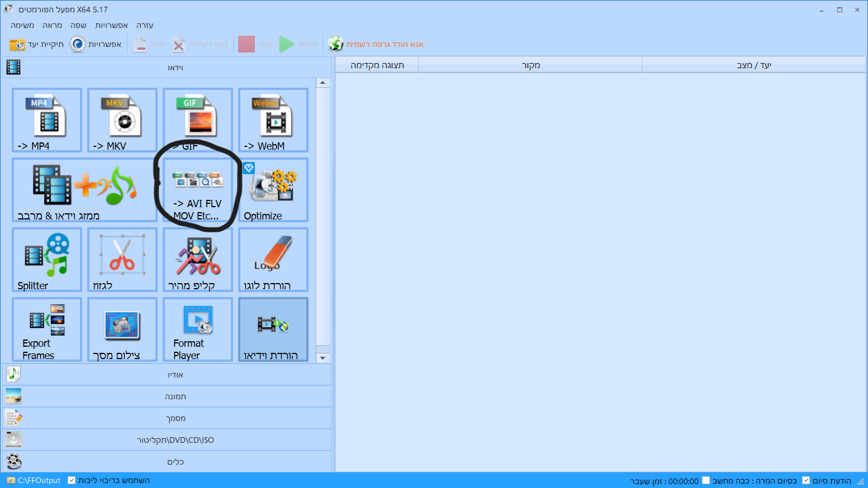Open the עזרה (Help) menu
Viewport: 868px width, 488px height.
(144, 25)
